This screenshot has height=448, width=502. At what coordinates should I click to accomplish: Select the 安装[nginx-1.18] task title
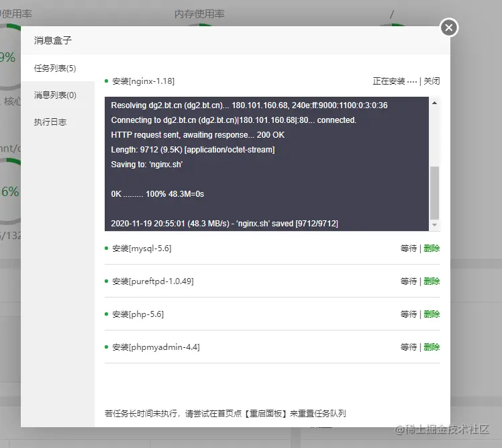point(143,81)
